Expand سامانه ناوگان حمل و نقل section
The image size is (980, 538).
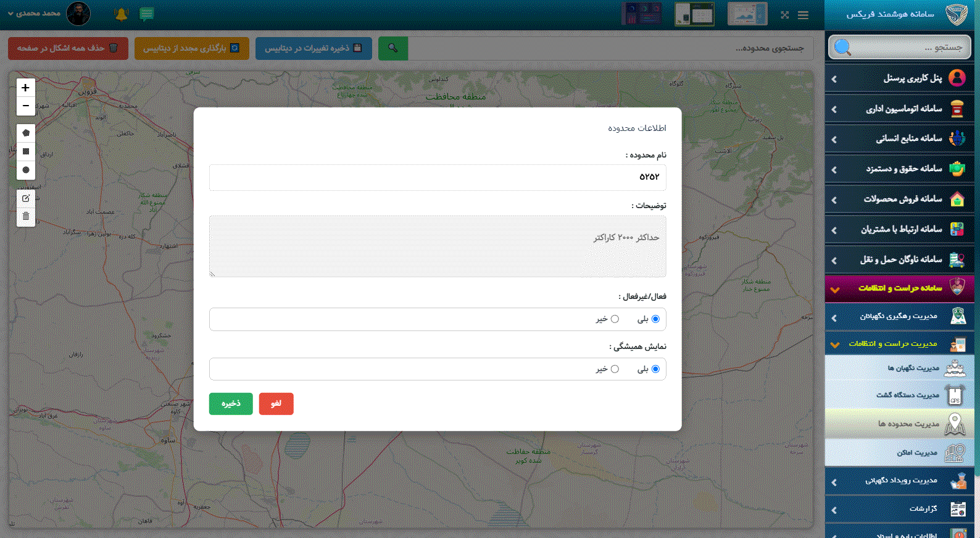899,259
